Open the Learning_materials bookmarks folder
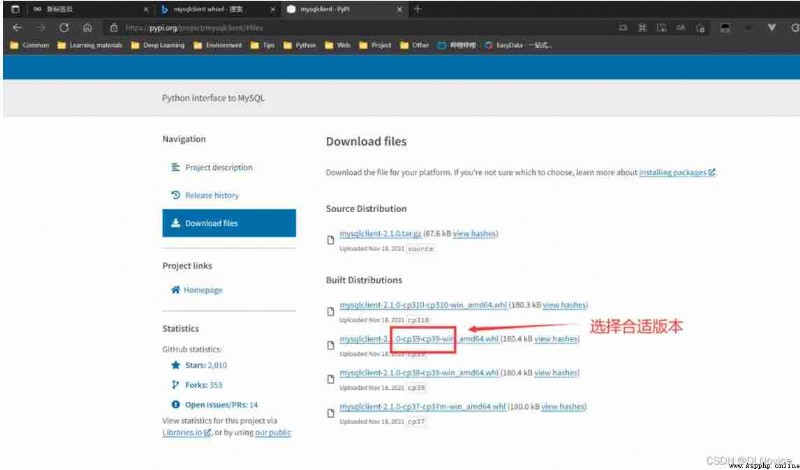Viewport: 800px width, 470px height. (x=90, y=45)
